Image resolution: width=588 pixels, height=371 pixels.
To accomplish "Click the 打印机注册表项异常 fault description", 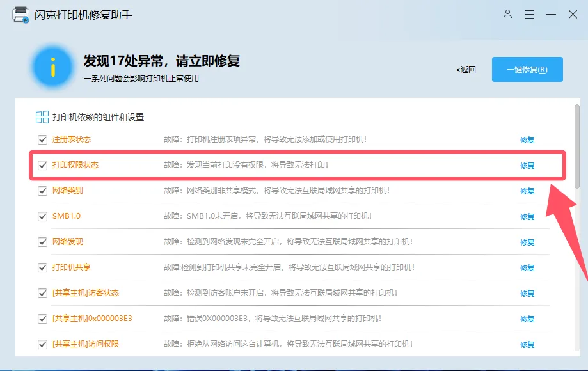I will click(x=265, y=139).
